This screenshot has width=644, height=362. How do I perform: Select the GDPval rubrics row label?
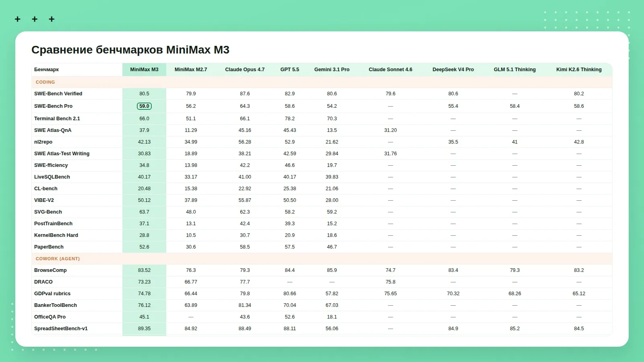pyautogui.click(x=52, y=294)
